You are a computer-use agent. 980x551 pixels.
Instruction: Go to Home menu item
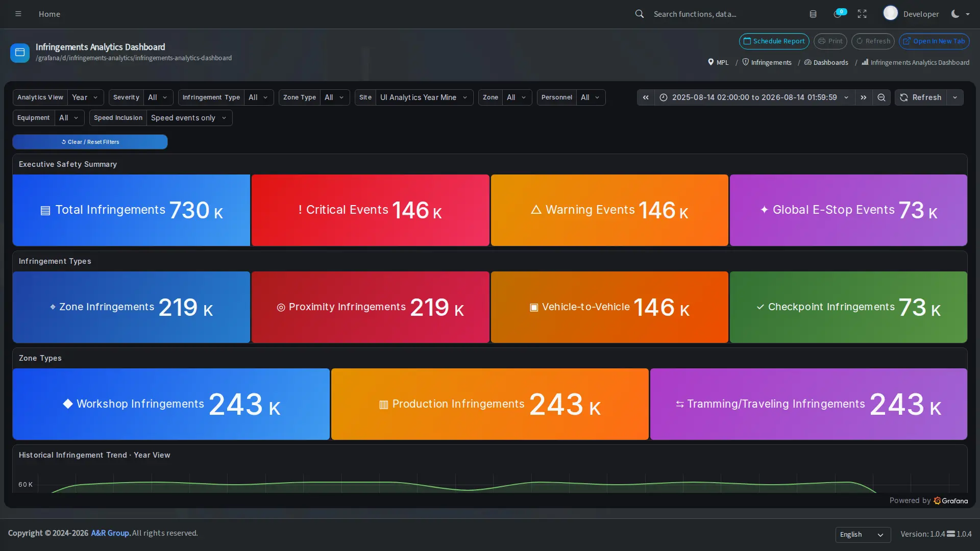click(x=50, y=14)
